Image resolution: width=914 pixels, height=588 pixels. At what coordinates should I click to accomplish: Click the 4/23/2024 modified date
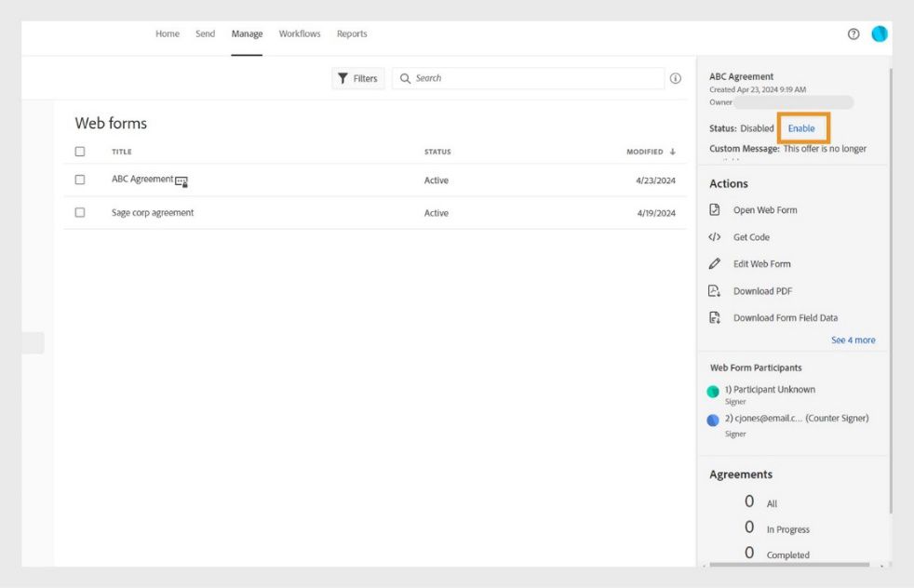coord(655,180)
